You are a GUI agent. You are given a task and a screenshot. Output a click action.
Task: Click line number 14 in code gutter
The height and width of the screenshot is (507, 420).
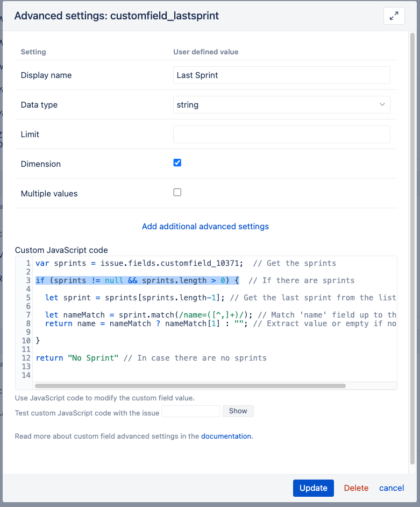[26, 375]
